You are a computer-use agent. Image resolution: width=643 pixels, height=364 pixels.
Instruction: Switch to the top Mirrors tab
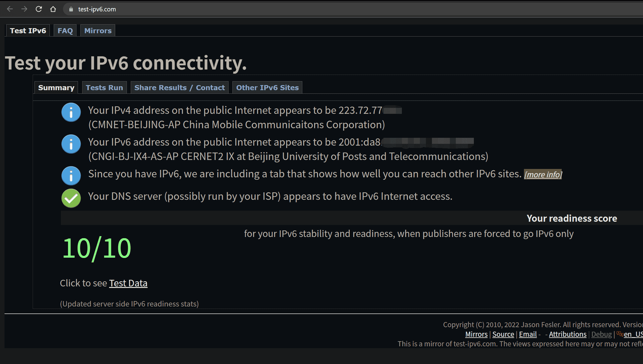[98, 31]
